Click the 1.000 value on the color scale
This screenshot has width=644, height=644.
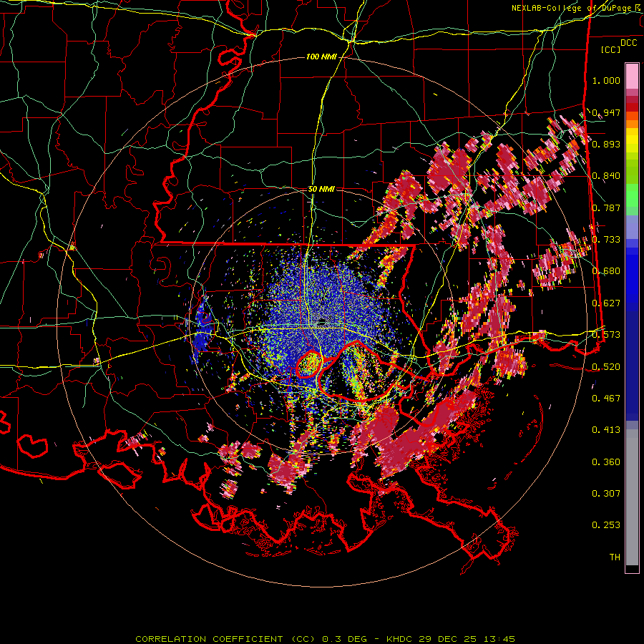(x=606, y=80)
